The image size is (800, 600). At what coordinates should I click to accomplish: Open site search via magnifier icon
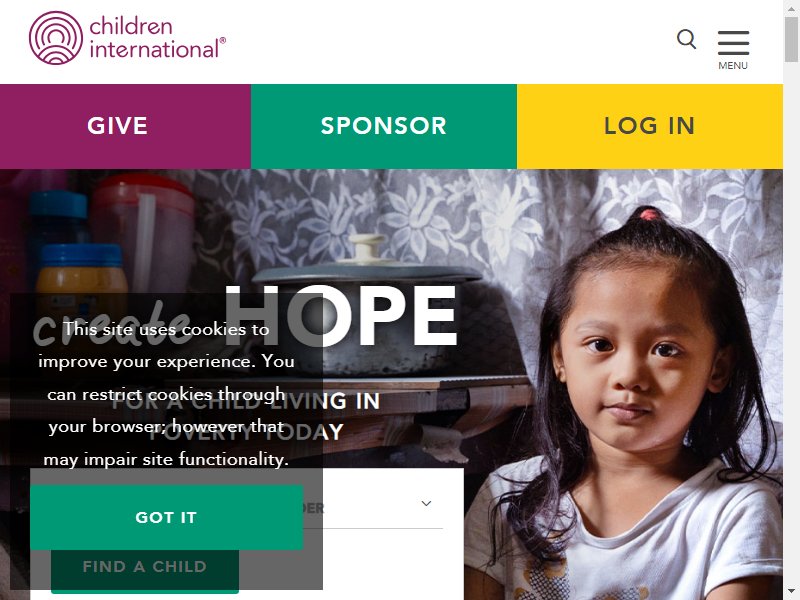(686, 39)
